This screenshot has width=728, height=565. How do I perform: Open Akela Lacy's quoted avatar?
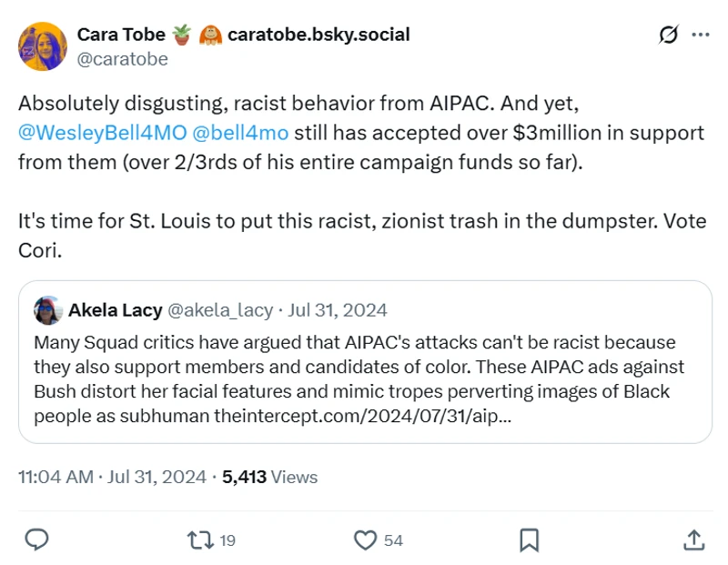pos(47,310)
